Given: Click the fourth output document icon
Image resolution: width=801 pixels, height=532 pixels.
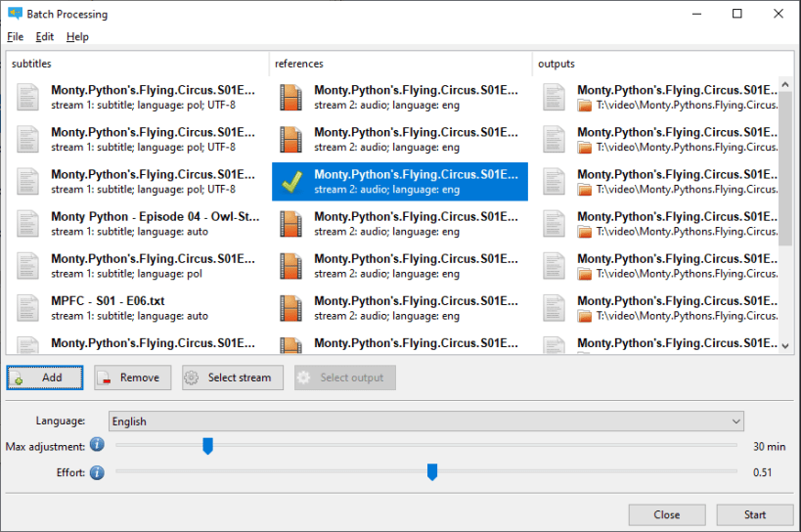Looking at the screenshot, I should (x=554, y=224).
